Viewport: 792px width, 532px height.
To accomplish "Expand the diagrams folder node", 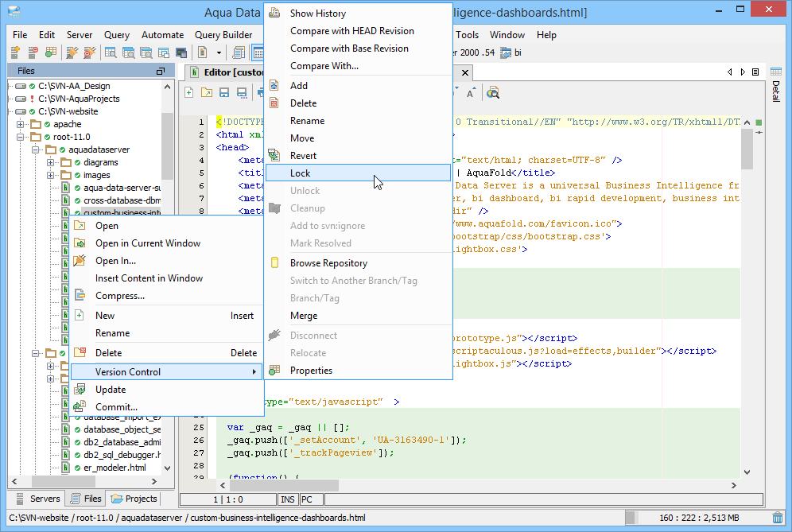I will coord(51,162).
